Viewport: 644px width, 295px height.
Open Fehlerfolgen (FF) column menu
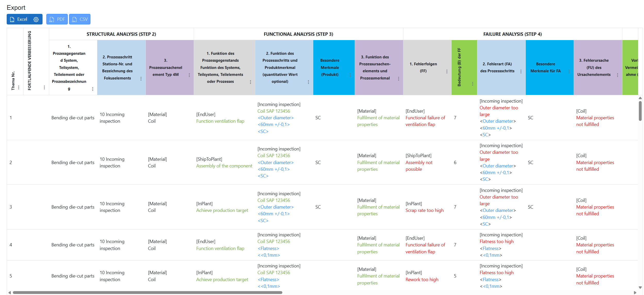tap(447, 71)
